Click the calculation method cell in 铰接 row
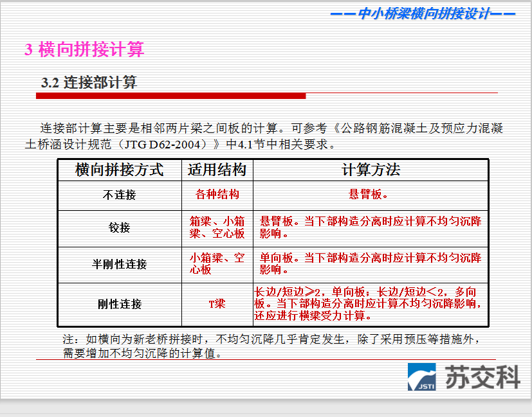This screenshot has height=417, width=532. (x=371, y=229)
